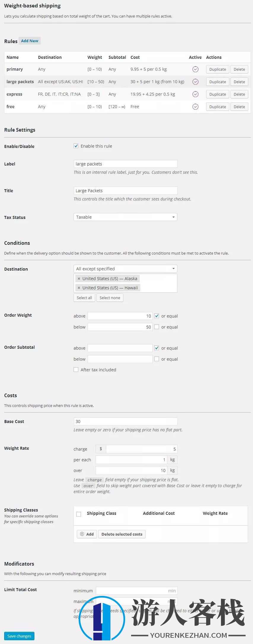The image size is (253, 644).
Task: Check or equal for Order Weight below
Action: point(156,326)
